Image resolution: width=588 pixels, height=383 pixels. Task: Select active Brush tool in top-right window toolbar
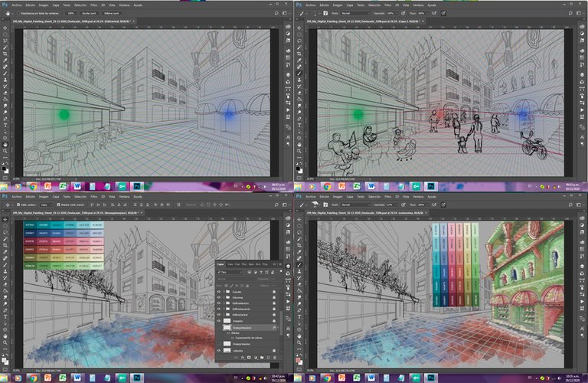299,73
